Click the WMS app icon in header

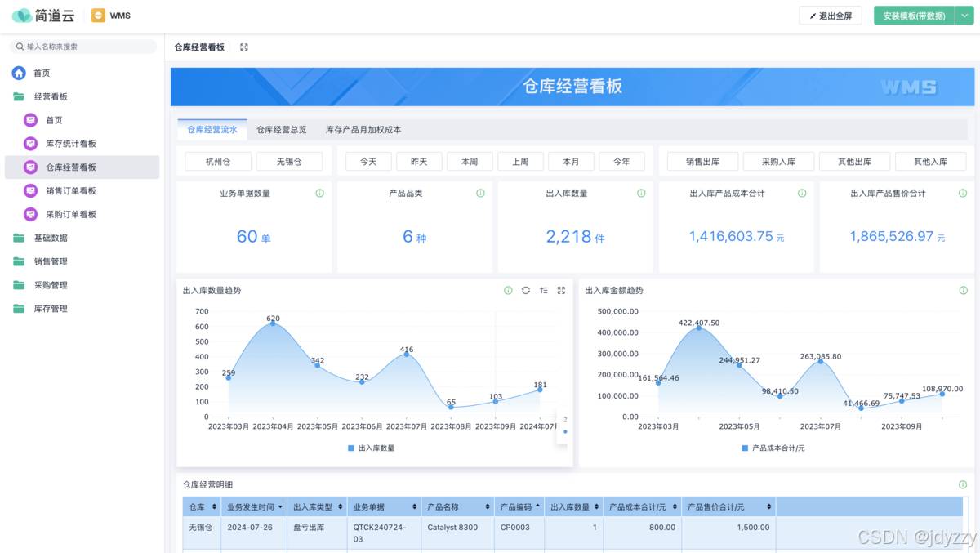click(98, 16)
